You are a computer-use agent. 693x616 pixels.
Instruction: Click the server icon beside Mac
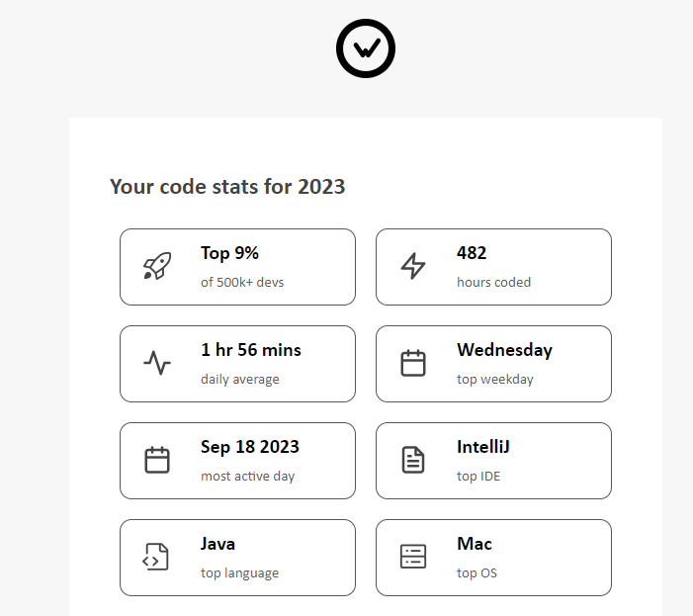click(x=413, y=557)
